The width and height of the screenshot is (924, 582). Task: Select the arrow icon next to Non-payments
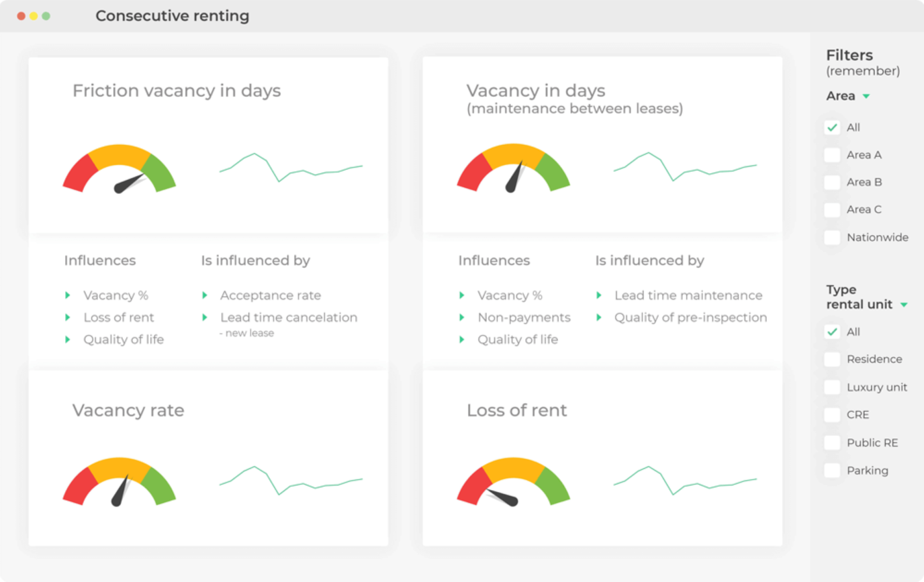coord(462,317)
